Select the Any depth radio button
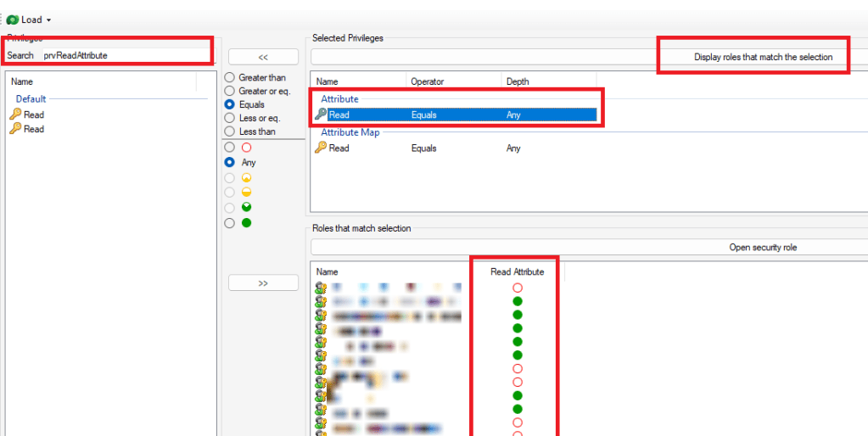 coord(229,162)
